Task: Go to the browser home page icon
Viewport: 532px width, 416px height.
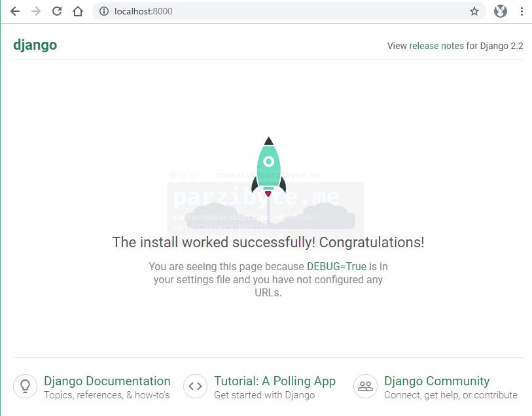Action: click(x=78, y=11)
